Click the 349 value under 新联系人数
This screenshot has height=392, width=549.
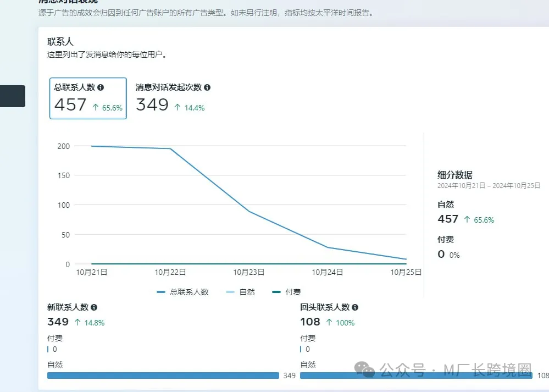(58, 322)
